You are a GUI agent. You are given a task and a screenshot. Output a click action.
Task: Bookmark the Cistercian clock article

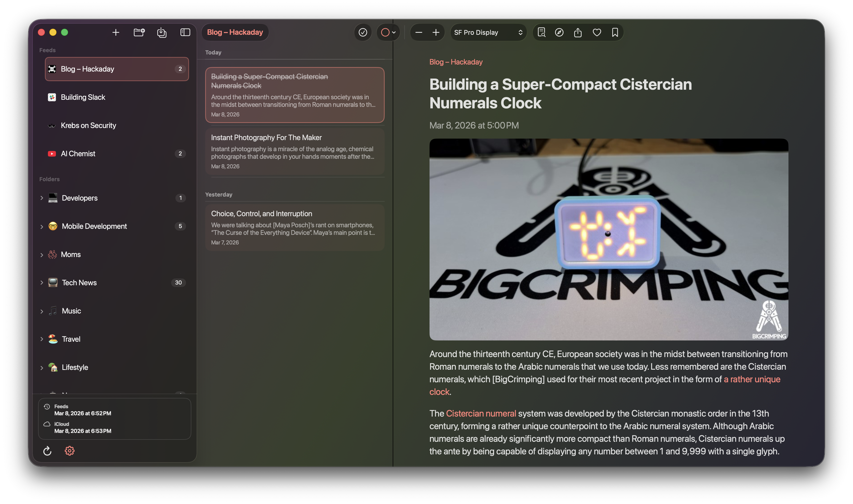pyautogui.click(x=614, y=32)
